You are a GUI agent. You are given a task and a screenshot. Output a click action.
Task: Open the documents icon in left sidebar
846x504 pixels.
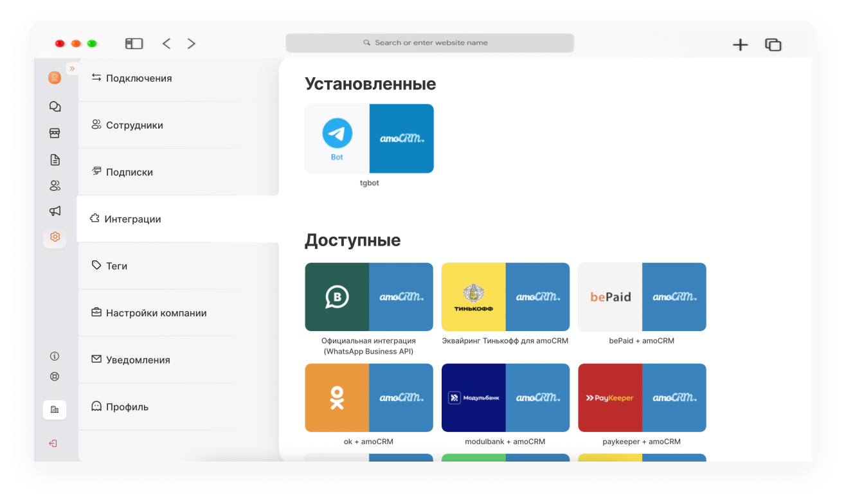pyautogui.click(x=55, y=160)
